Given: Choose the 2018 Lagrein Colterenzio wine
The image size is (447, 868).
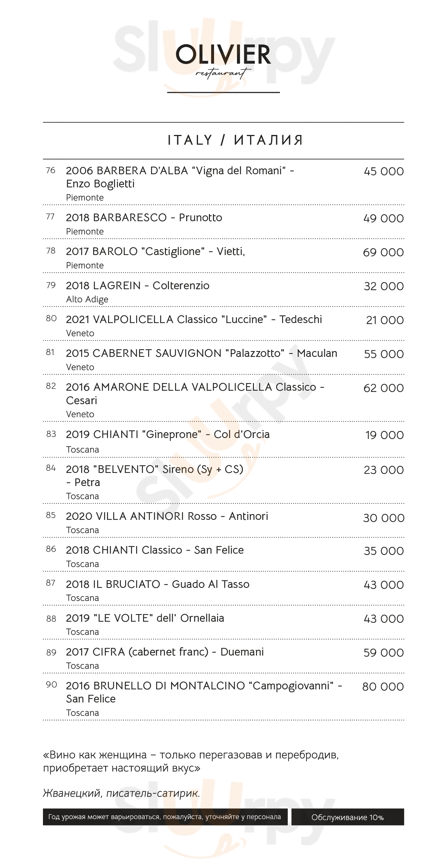Looking at the screenshot, I should click(x=138, y=286).
